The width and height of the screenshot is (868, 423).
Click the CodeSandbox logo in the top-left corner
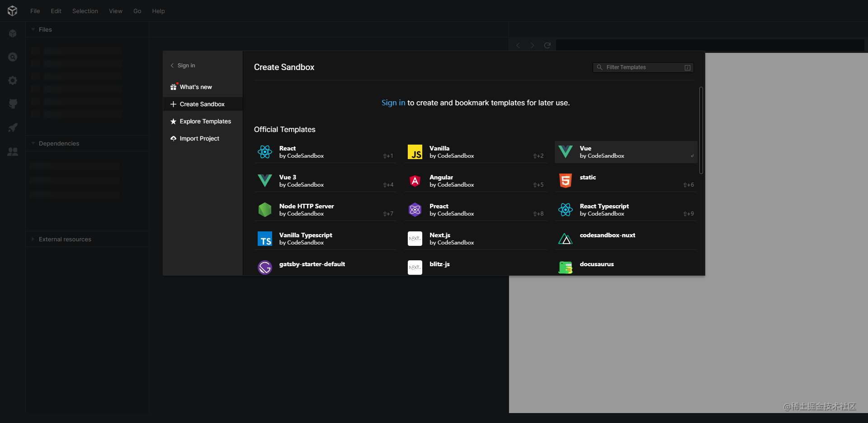click(x=12, y=10)
